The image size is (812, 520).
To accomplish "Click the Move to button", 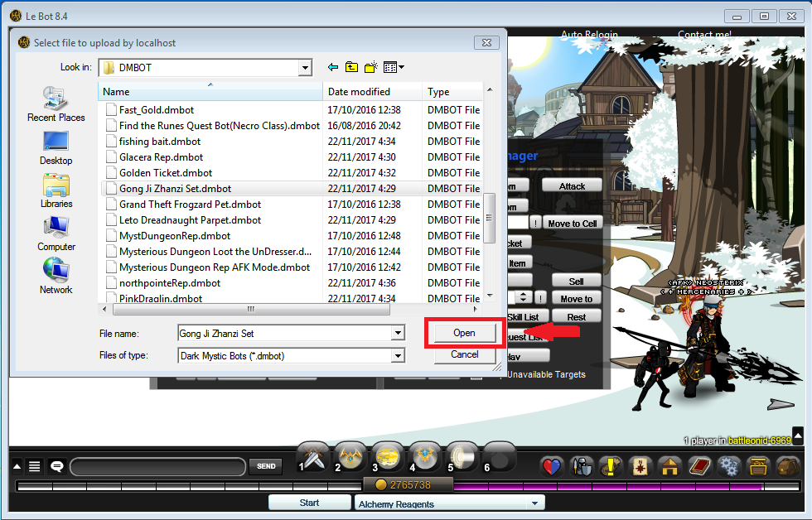I will click(576, 299).
